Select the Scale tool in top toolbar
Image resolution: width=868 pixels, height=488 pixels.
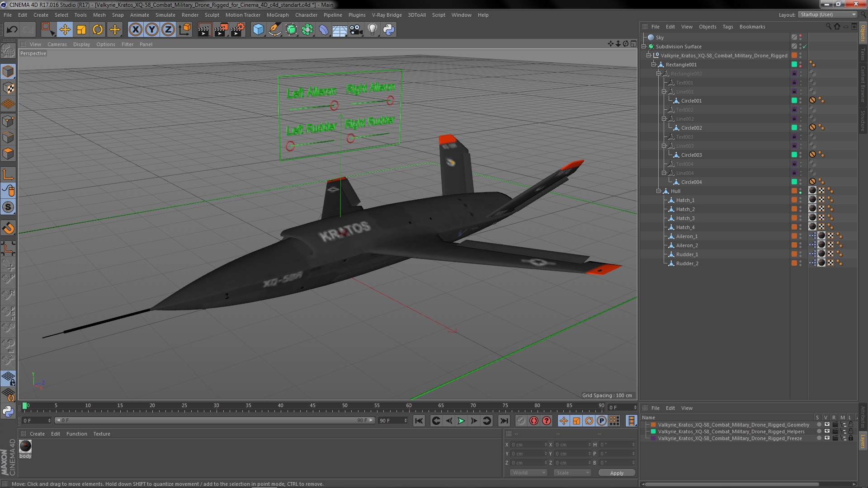point(81,30)
